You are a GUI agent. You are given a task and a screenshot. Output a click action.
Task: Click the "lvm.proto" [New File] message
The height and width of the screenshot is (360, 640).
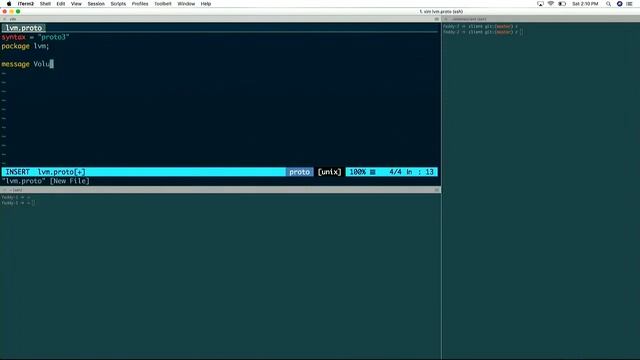[x=45, y=181]
